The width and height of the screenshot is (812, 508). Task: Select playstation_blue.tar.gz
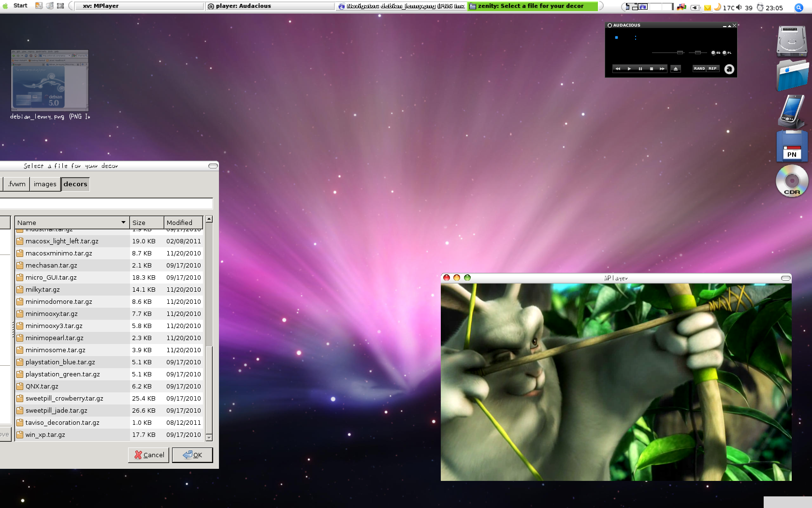click(109, 362)
